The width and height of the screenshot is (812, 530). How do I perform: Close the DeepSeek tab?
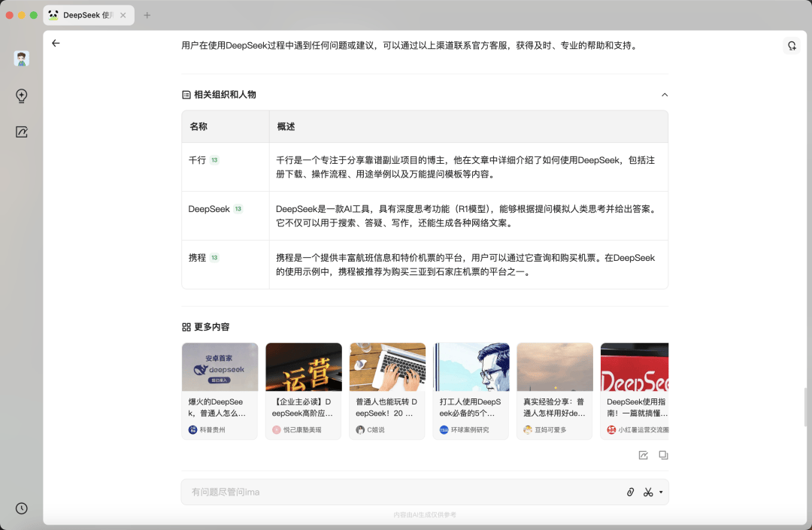[123, 16]
